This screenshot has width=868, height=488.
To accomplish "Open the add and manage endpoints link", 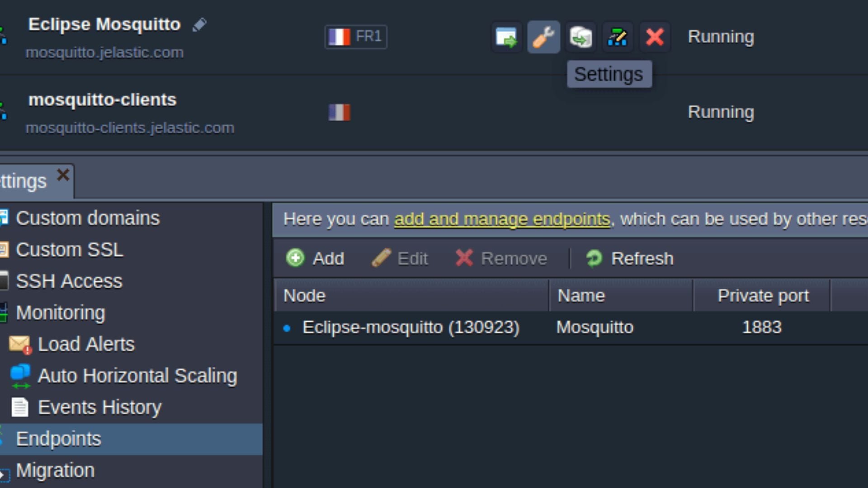I will (x=502, y=219).
